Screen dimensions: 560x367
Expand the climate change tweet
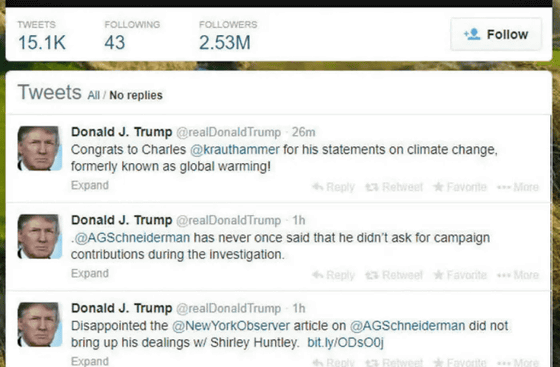tap(90, 185)
